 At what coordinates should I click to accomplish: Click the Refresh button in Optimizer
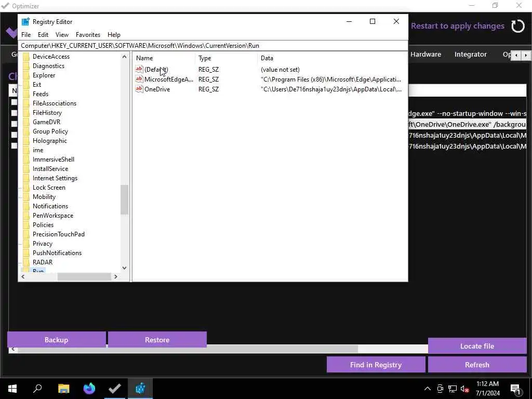(x=477, y=365)
